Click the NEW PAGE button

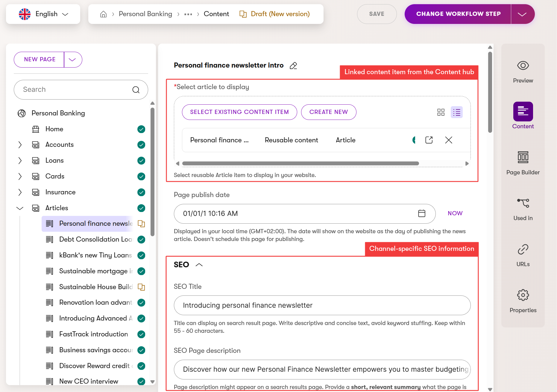coord(39,60)
